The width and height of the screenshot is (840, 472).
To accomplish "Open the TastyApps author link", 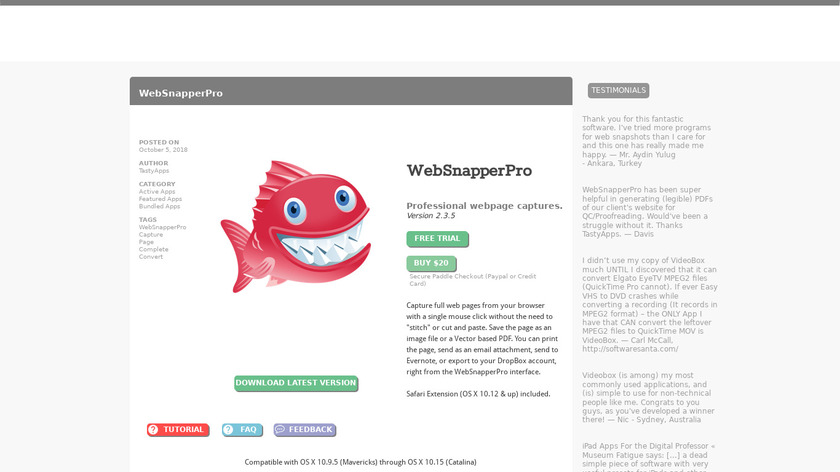I will coord(154,171).
